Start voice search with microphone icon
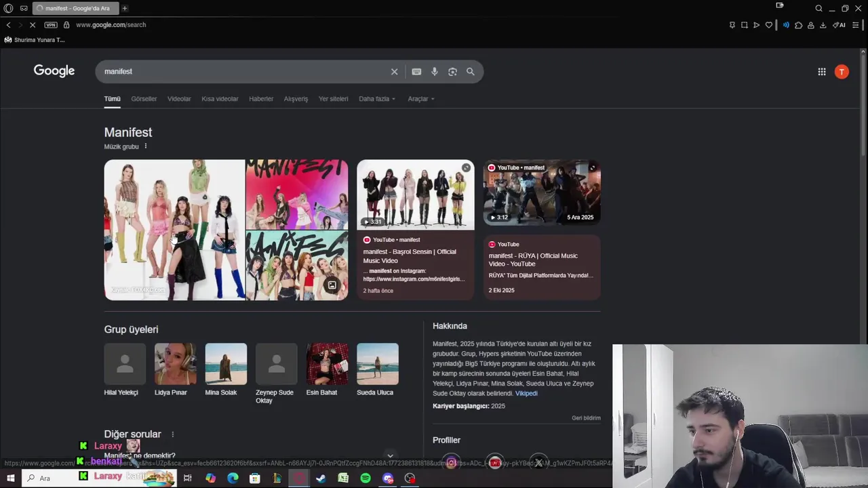 click(x=435, y=71)
